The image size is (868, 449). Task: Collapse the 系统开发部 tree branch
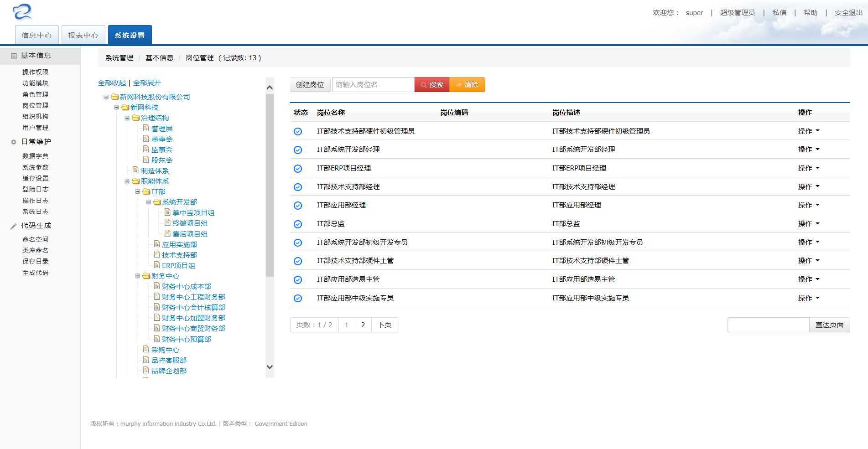tap(148, 202)
